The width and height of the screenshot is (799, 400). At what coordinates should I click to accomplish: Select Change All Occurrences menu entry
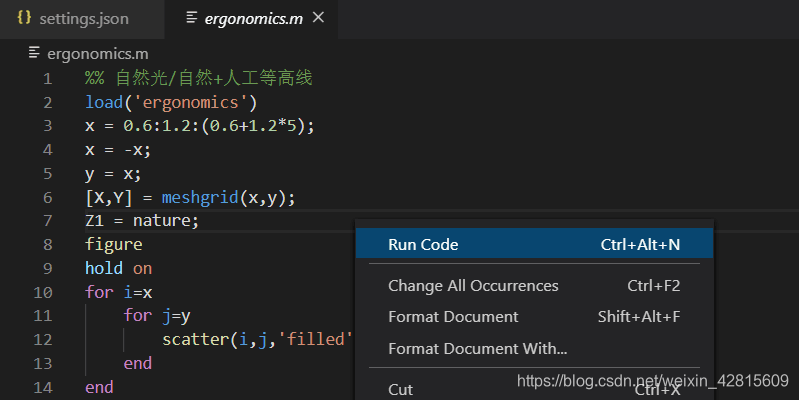(x=534, y=285)
